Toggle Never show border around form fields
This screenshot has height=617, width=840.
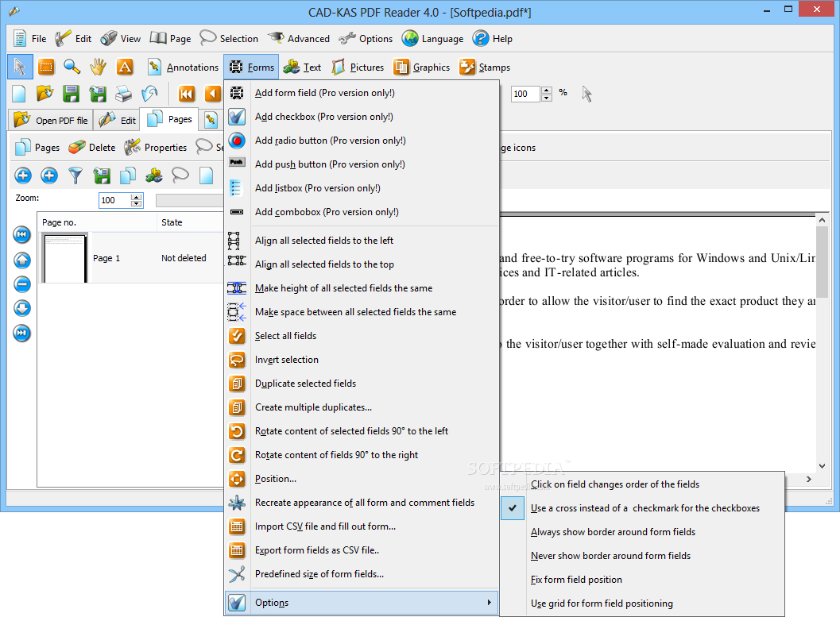point(642,556)
